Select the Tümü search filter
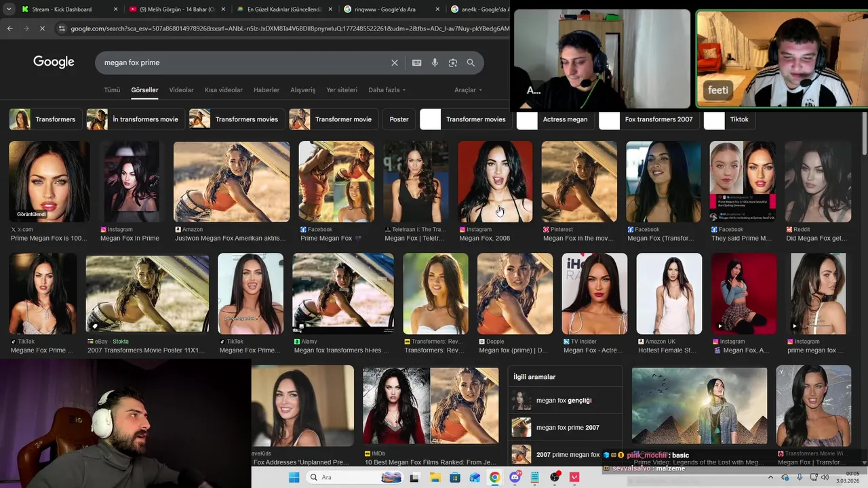Viewport: 868px width, 488px height. click(x=112, y=90)
